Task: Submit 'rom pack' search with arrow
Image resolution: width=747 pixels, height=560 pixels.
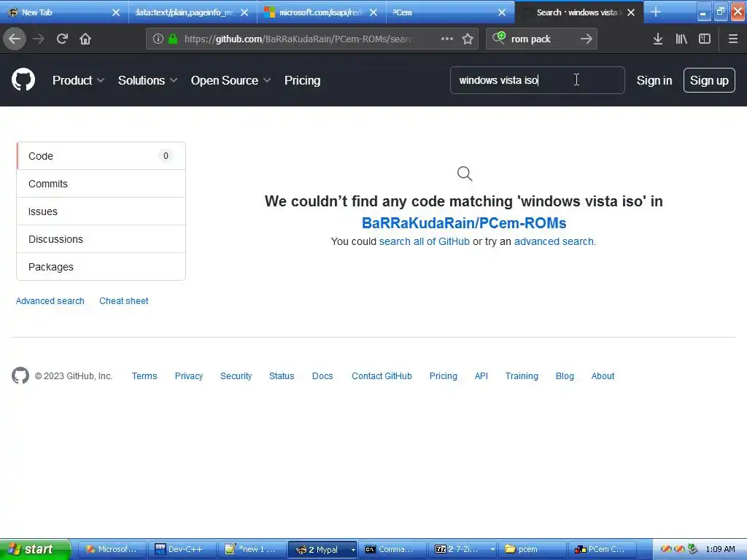Action: pyautogui.click(x=587, y=39)
